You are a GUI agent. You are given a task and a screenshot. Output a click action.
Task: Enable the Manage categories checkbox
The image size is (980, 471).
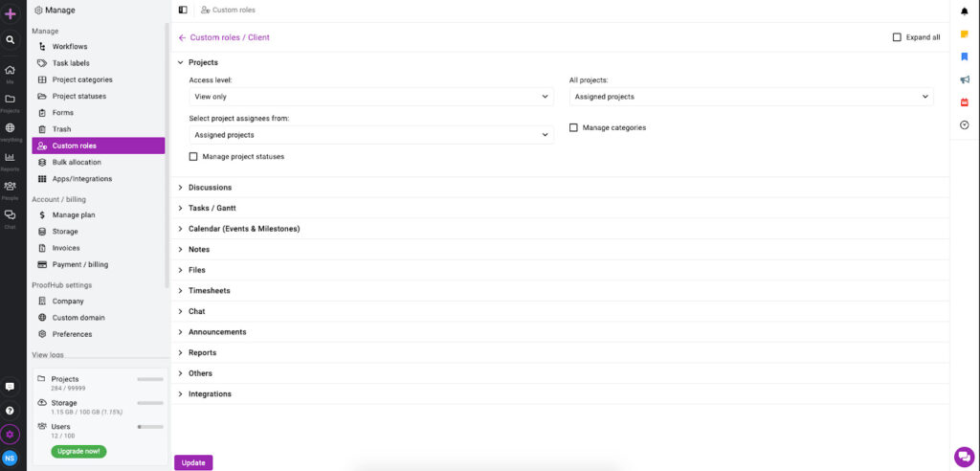573,127
